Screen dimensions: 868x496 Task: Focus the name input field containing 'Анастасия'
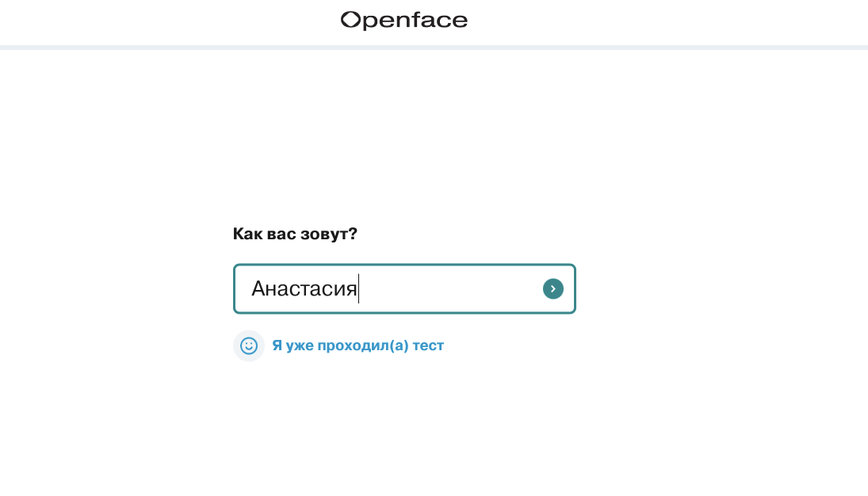coord(404,289)
